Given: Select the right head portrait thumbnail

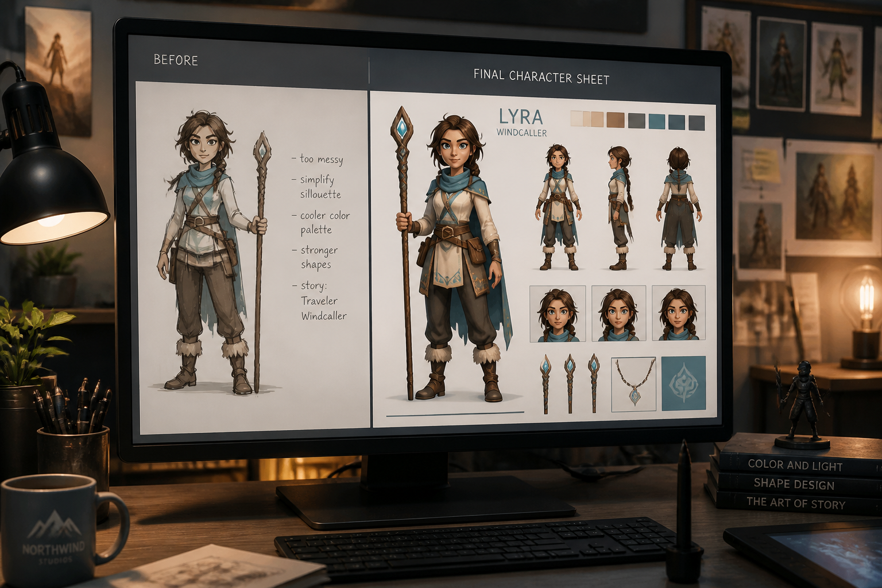Looking at the screenshot, I should [x=679, y=313].
